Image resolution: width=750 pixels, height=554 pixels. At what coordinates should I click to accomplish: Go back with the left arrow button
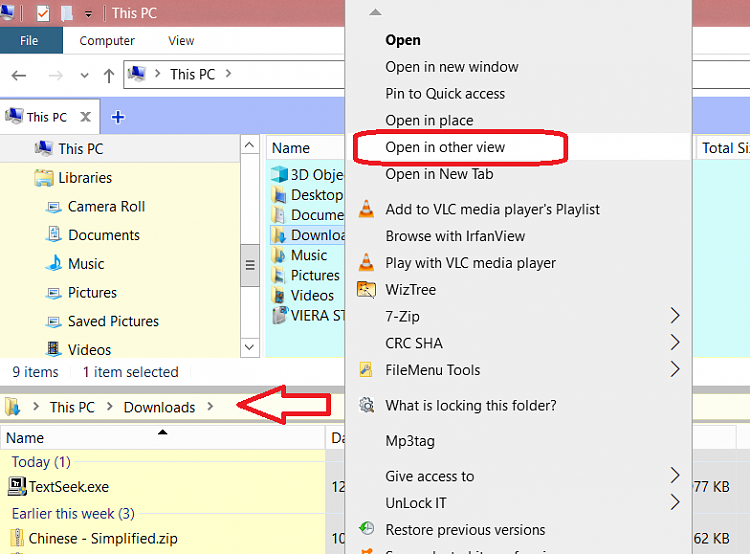[x=19, y=75]
